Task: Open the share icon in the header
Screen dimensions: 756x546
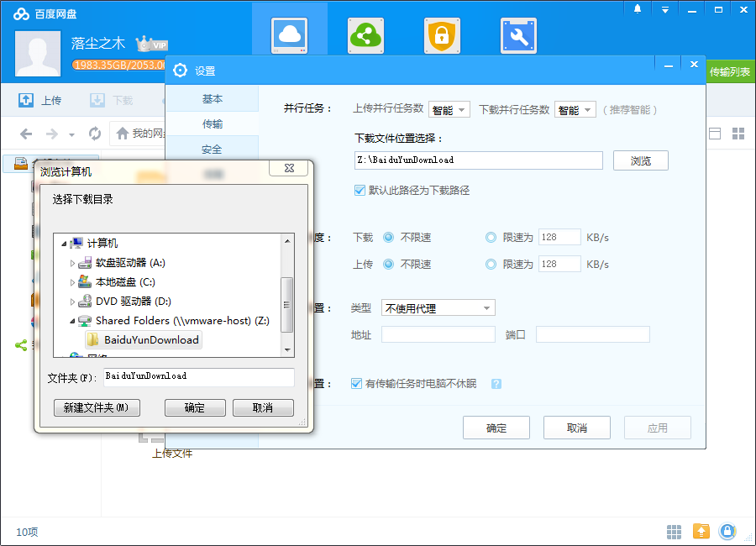Action: click(365, 35)
